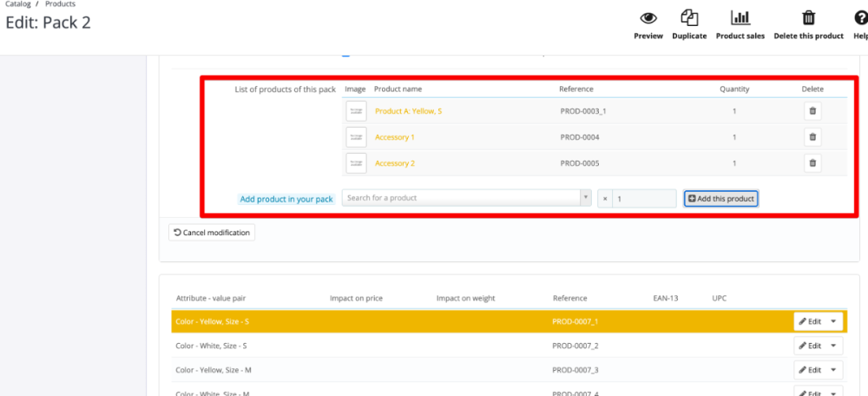Open Product sales chart icon
This screenshot has height=396, width=868.
740,18
